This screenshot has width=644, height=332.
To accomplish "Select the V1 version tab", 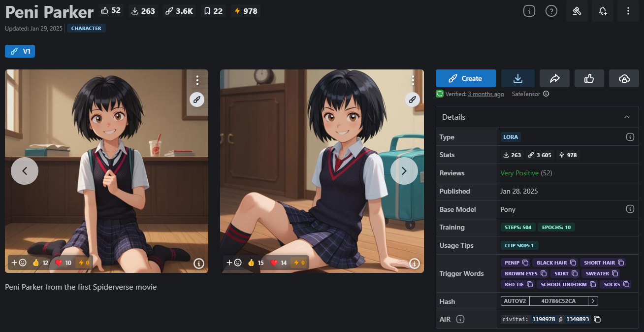I will coord(20,51).
